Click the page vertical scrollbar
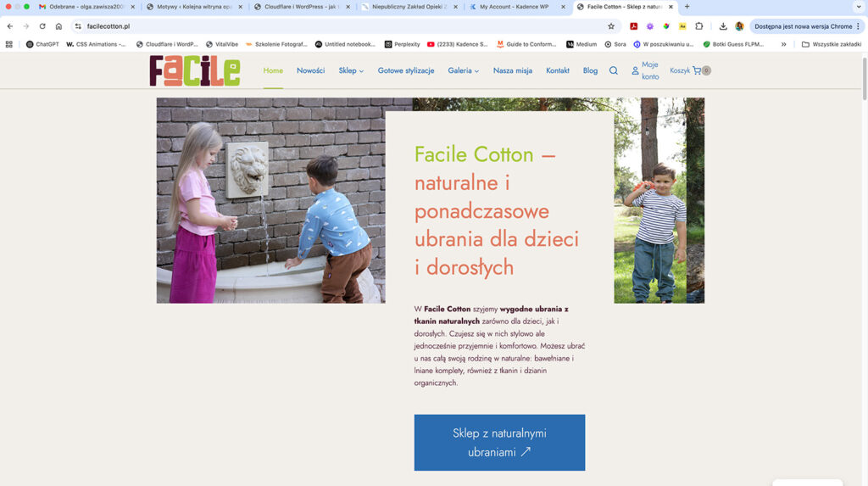 click(x=864, y=77)
